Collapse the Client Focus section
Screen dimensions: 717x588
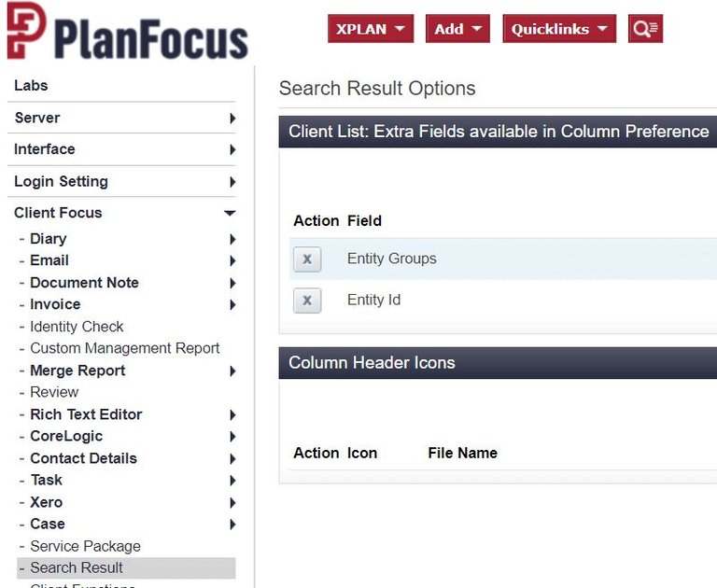230,213
